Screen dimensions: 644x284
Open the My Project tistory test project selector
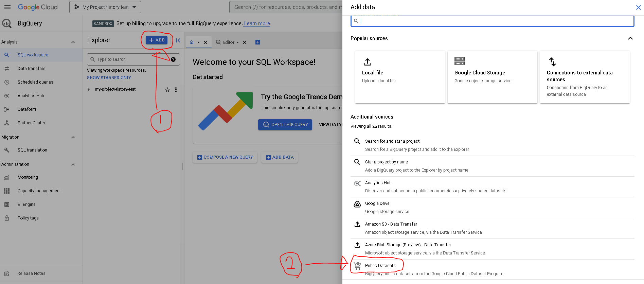(105, 7)
